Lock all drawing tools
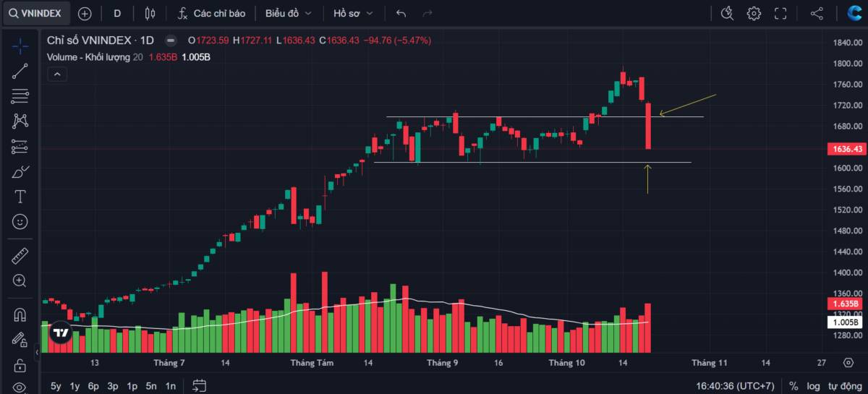 (20, 365)
